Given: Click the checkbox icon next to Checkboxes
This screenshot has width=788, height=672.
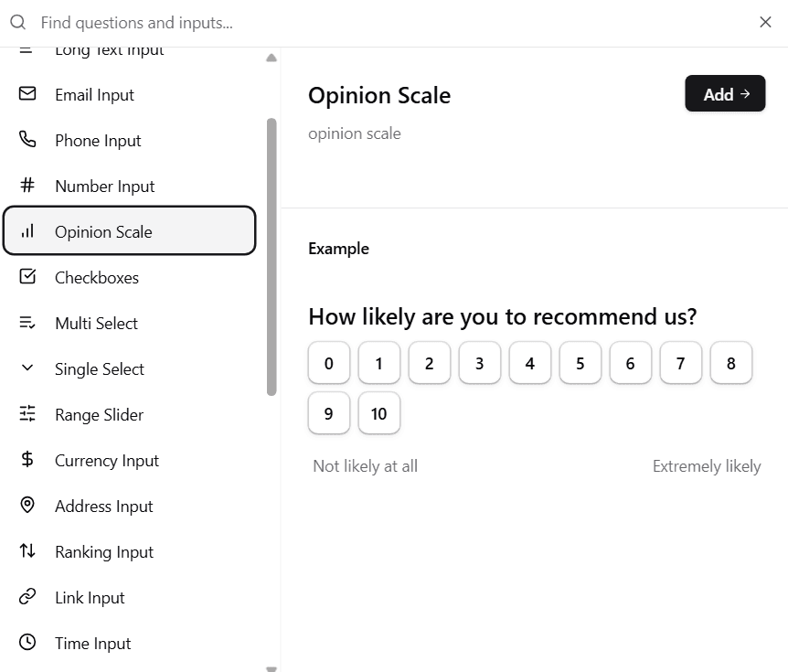Looking at the screenshot, I should click(27, 277).
